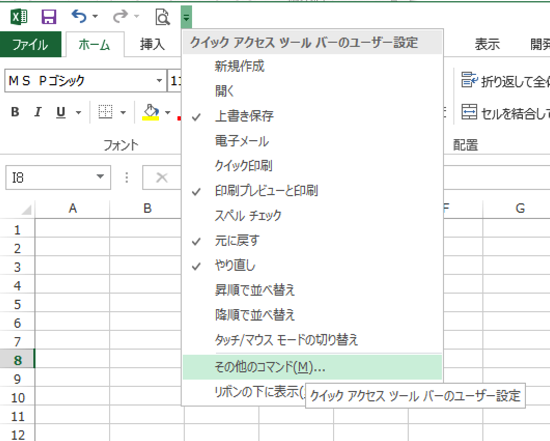Enable 新規作成 in the menu

pos(312,66)
